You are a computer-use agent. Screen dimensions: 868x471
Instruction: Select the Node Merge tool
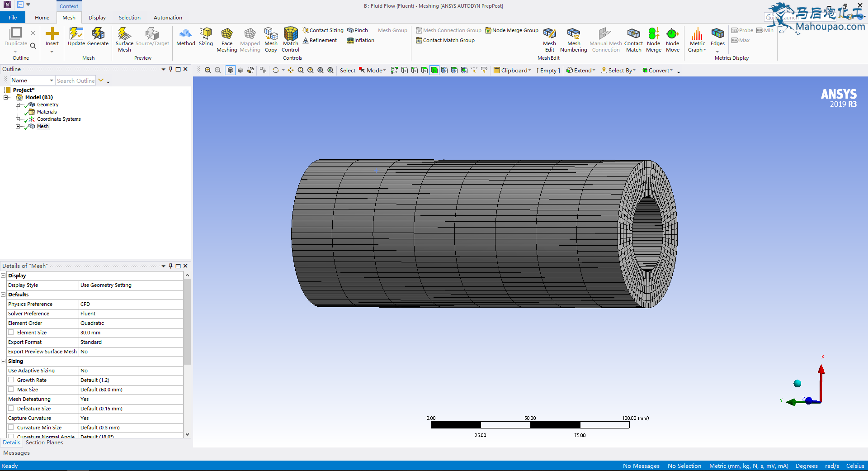click(653, 39)
